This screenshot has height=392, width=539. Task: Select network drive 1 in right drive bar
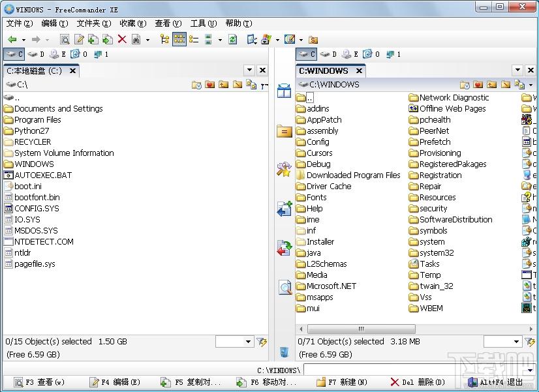pos(393,54)
